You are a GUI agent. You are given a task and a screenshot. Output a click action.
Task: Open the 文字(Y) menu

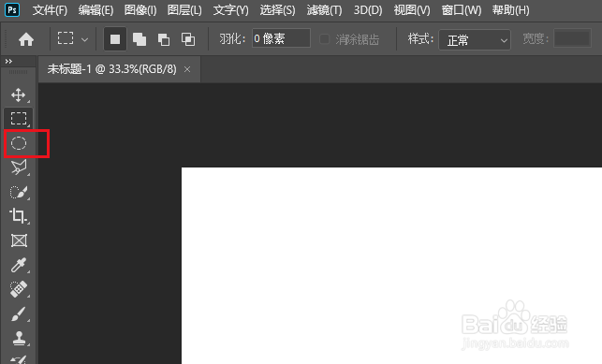click(x=230, y=10)
